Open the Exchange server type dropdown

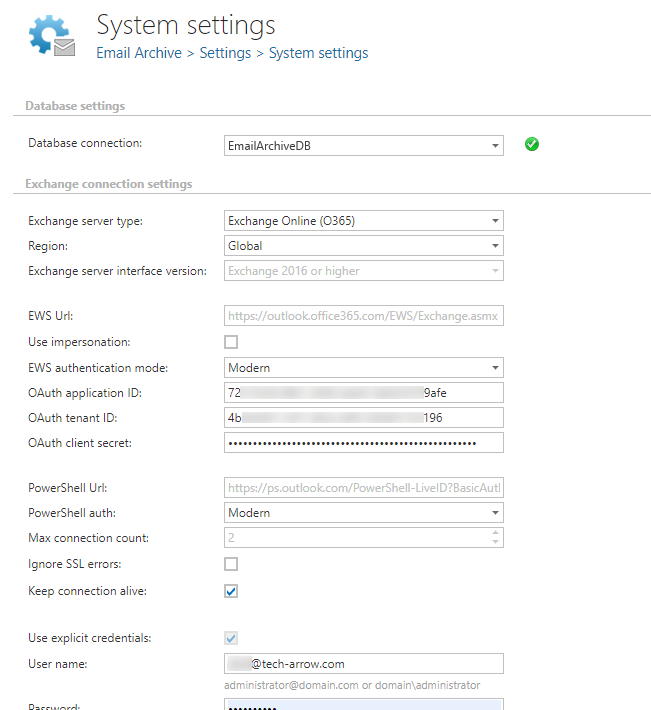495,221
